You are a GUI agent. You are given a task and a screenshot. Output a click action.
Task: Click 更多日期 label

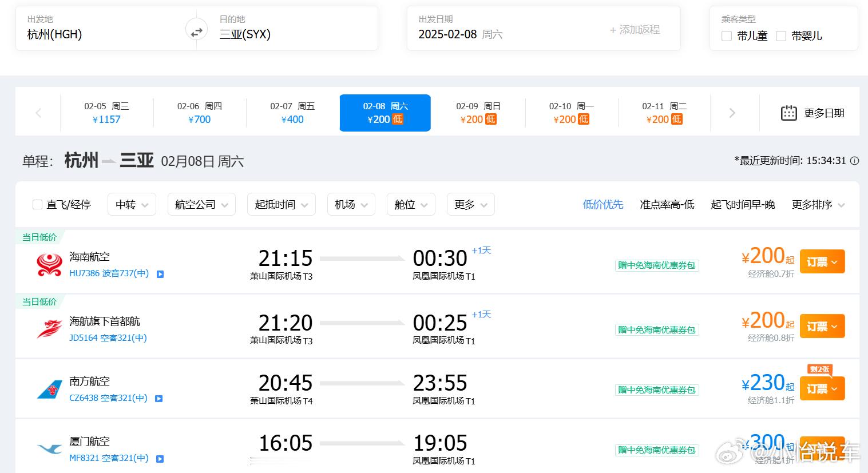pos(824,113)
